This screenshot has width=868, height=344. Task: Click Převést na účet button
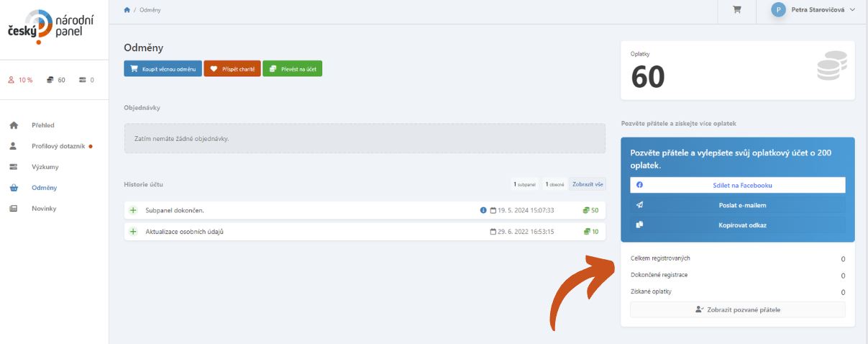292,68
